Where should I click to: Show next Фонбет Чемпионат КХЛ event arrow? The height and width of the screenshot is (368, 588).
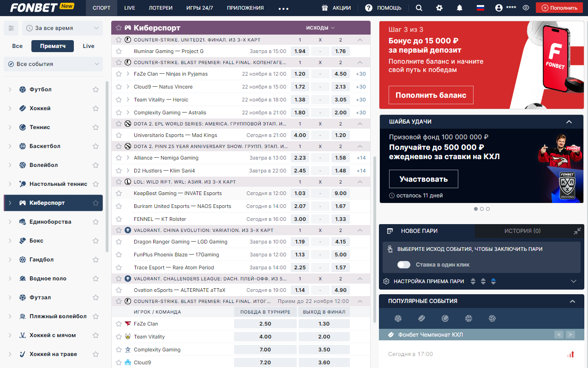coord(570,335)
